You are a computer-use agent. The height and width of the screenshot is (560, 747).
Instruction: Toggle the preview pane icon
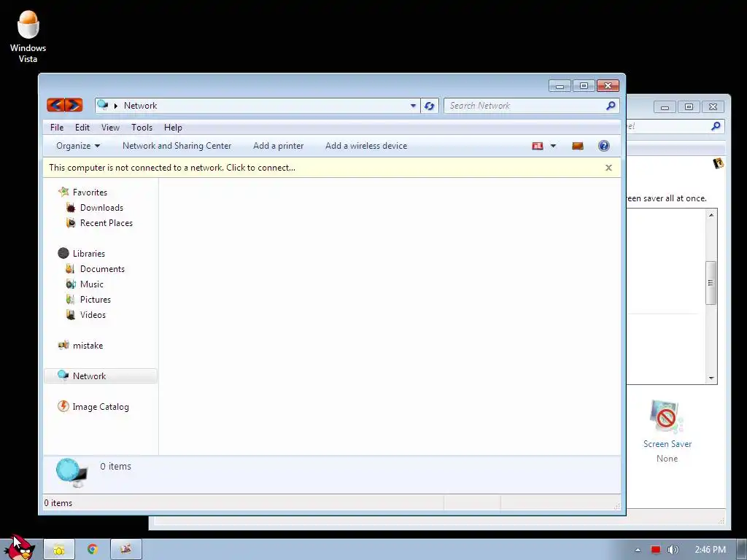(x=578, y=146)
